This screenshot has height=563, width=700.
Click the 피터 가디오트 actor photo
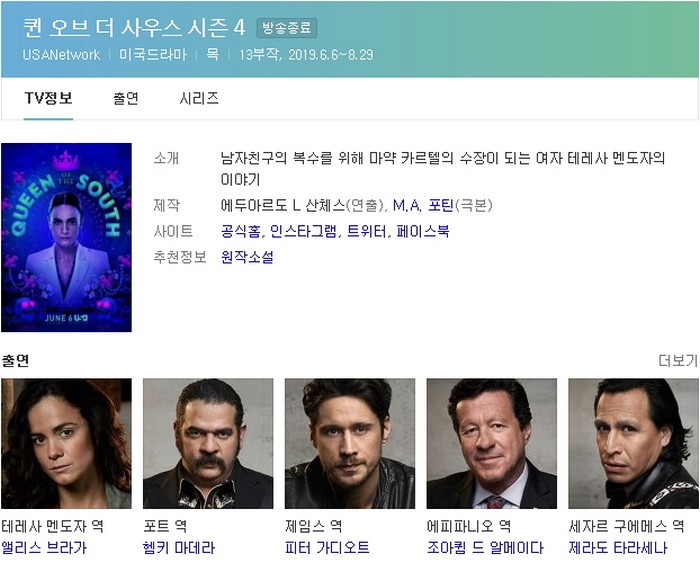[350, 443]
